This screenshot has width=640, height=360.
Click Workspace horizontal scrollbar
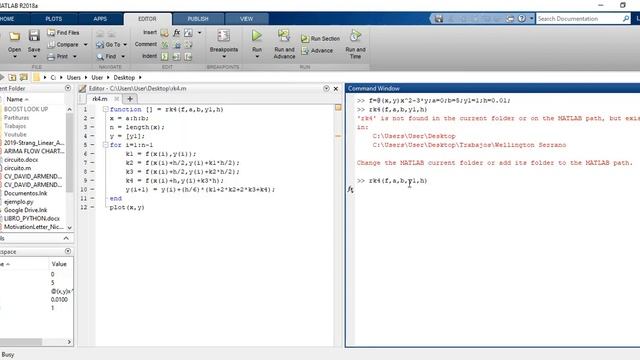coord(20,342)
